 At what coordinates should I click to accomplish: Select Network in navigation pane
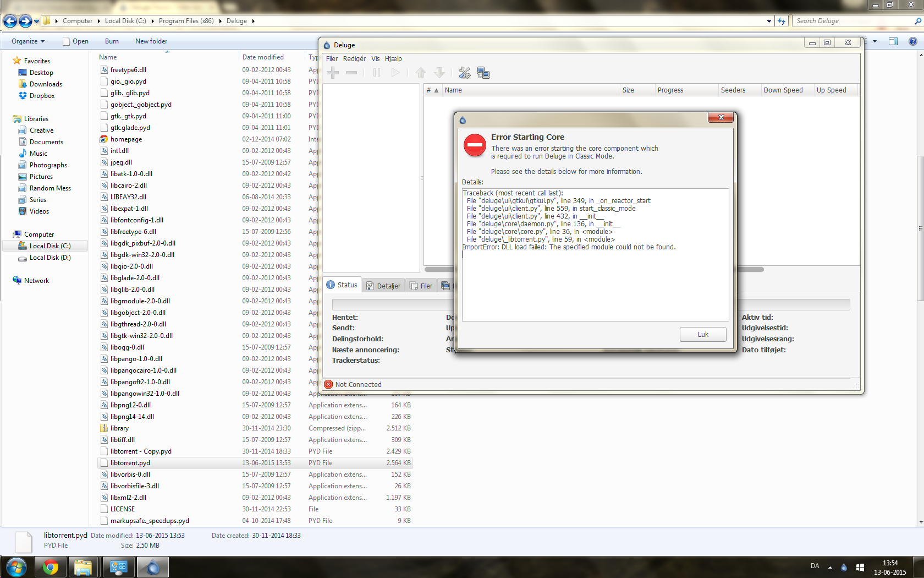(x=36, y=281)
